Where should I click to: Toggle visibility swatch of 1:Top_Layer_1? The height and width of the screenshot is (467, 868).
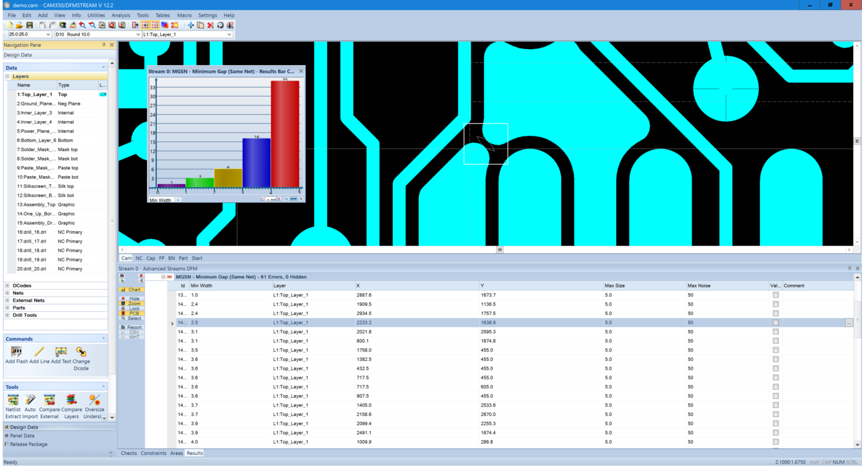[103, 95]
